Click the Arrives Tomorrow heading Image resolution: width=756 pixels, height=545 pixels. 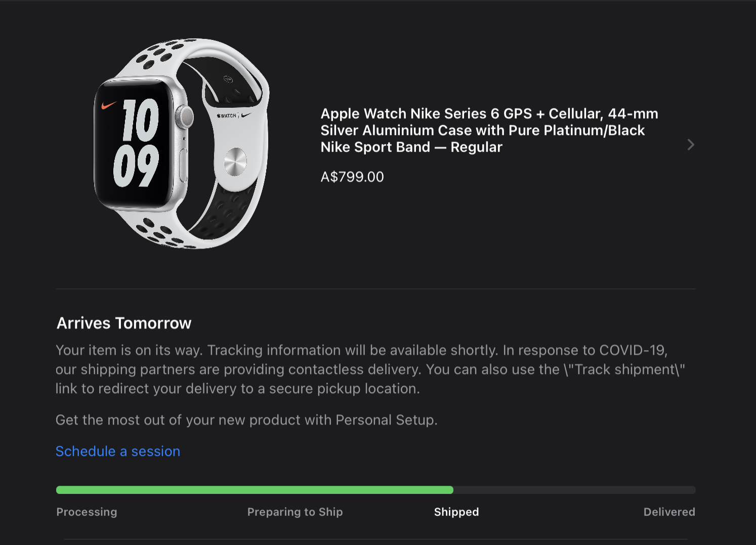(124, 323)
